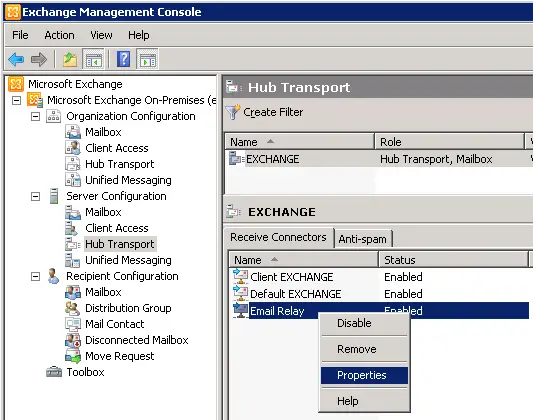The width and height of the screenshot is (533, 420).
Task: Click Hub Transport icon under Organization Configuration
Action: [x=73, y=164]
